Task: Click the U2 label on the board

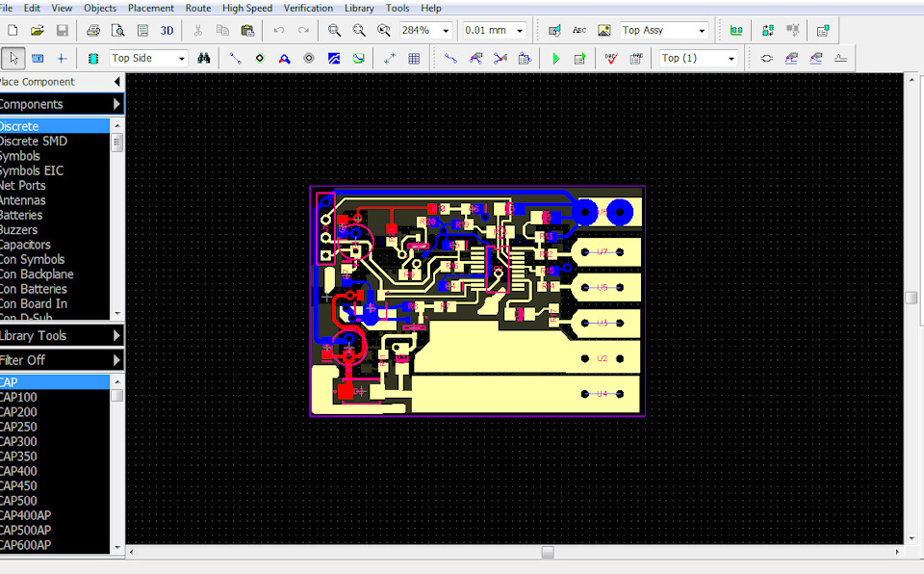Action: click(x=602, y=358)
